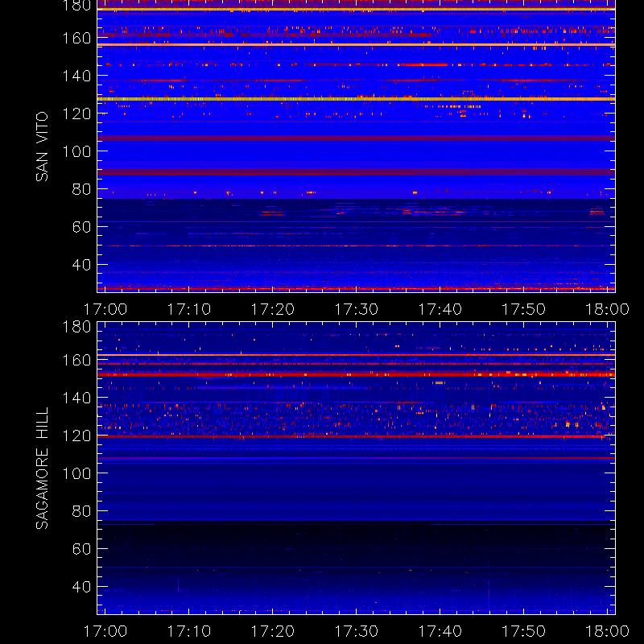Click the SAN VITO axis title
Image resolution: width=644 pixels, height=644 pixels.
click(42, 147)
